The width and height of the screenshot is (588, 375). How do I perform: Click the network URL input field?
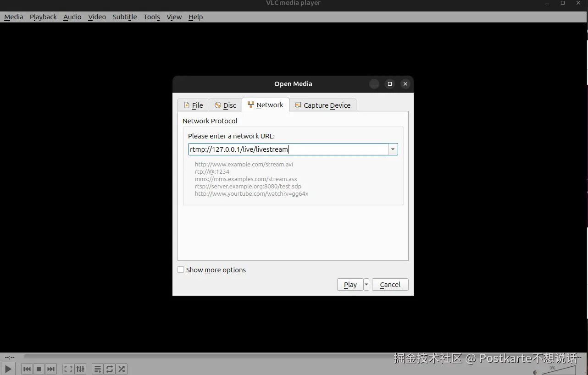pyautogui.click(x=288, y=149)
